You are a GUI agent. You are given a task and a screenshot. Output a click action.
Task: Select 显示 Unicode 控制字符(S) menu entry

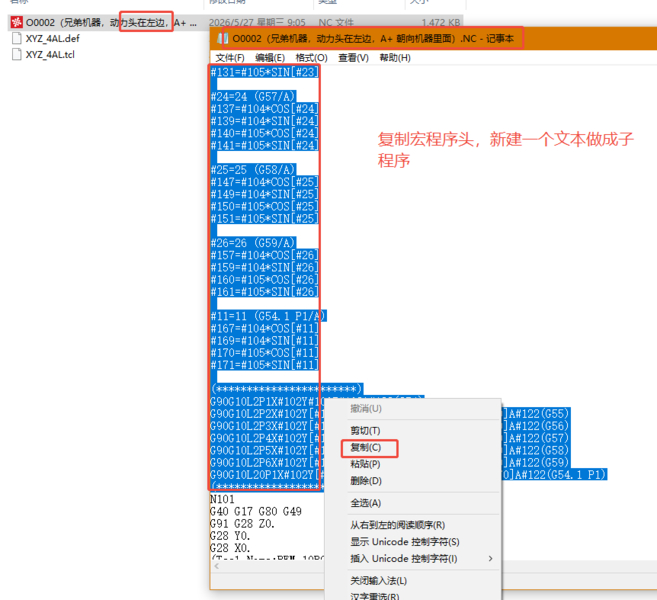405,542
